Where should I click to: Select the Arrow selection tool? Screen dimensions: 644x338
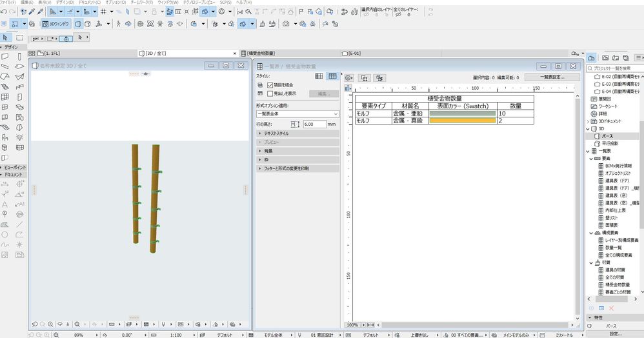[x=5, y=37]
